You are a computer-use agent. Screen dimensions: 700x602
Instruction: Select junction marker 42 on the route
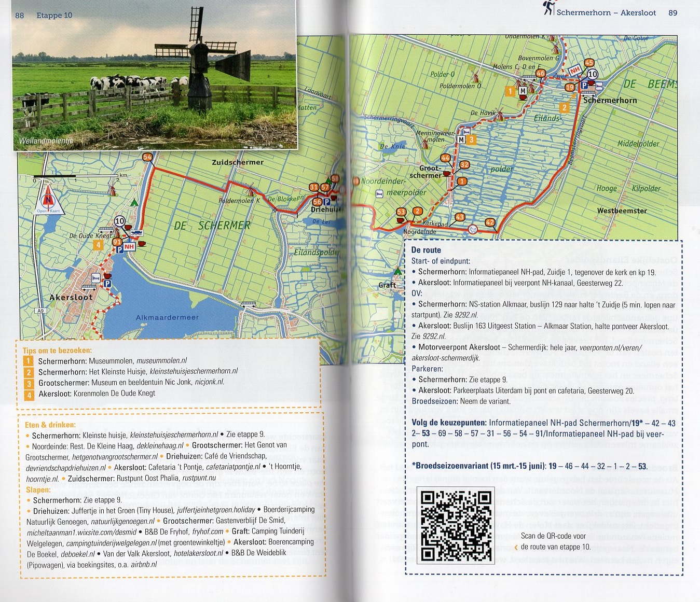point(490,222)
